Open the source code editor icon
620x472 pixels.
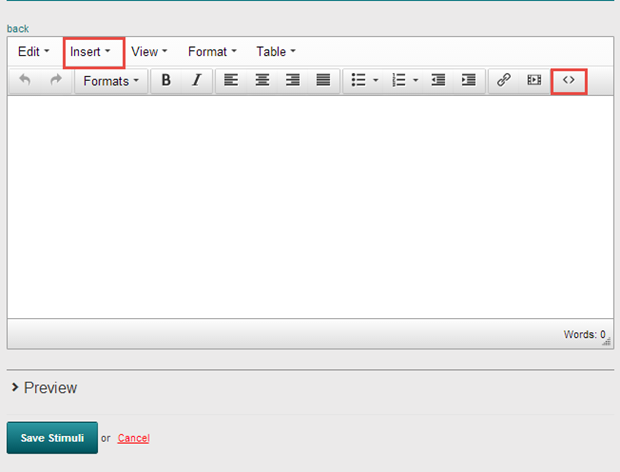(569, 80)
